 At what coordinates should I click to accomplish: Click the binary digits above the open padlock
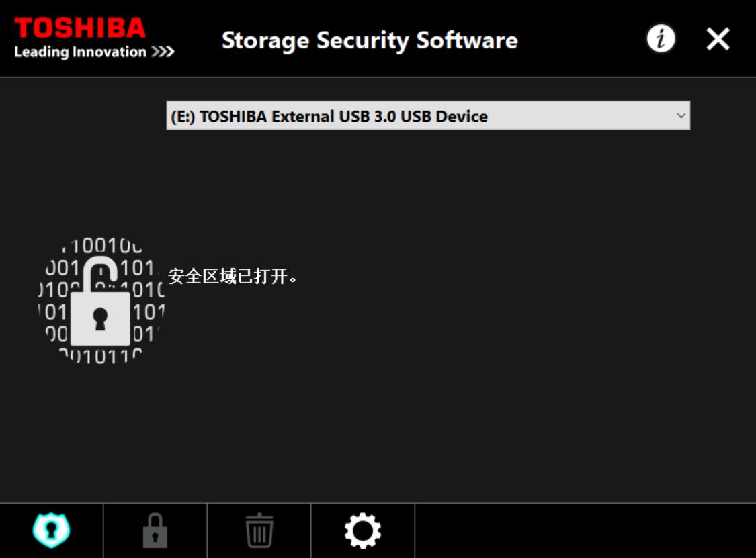106,245
